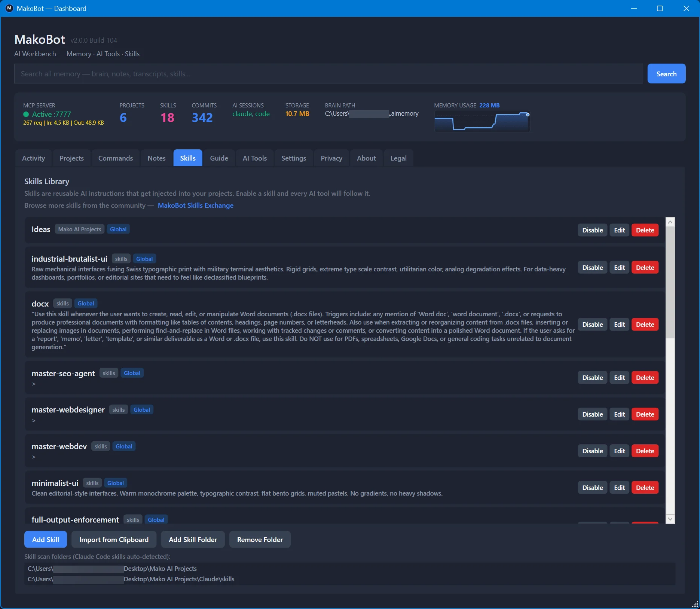Switch to the Projects tab

coord(71,158)
